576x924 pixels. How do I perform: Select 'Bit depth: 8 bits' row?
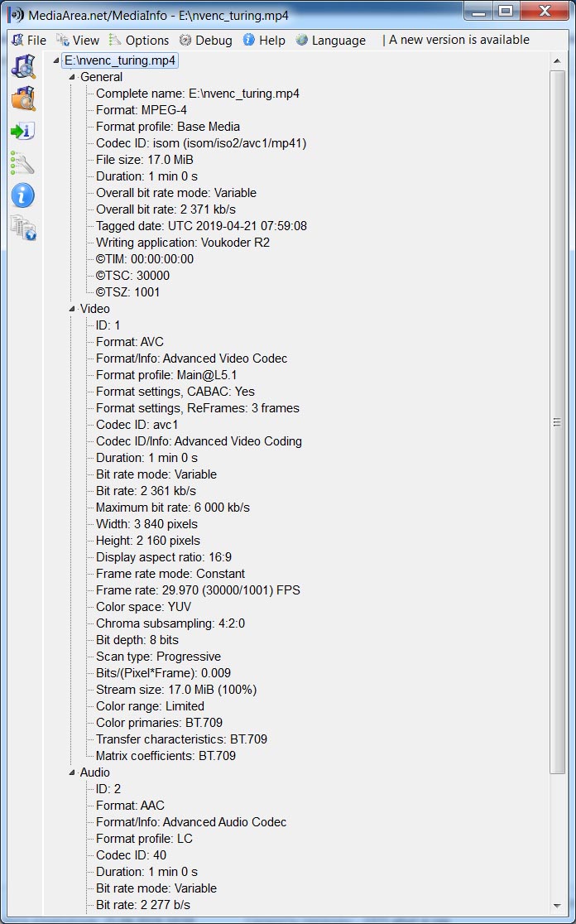(137, 640)
